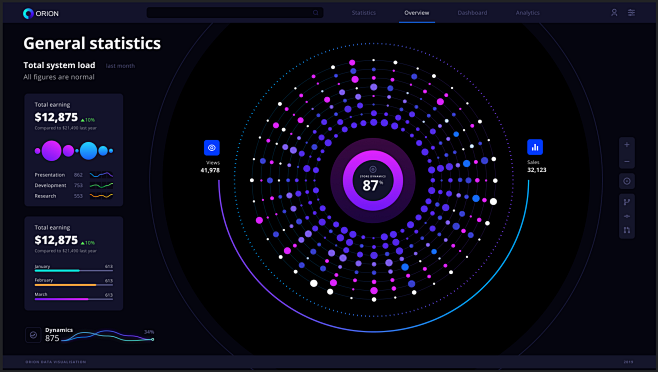Click the search magnifier icon
Image resolution: width=658 pixels, height=372 pixels.
pyautogui.click(x=316, y=13)
